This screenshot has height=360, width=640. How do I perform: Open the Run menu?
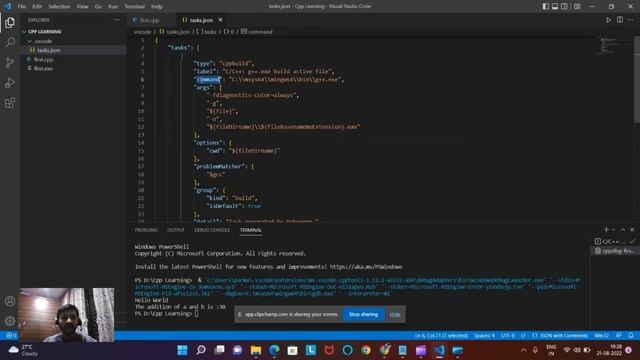pyautogui.click(x=113, y=6)
